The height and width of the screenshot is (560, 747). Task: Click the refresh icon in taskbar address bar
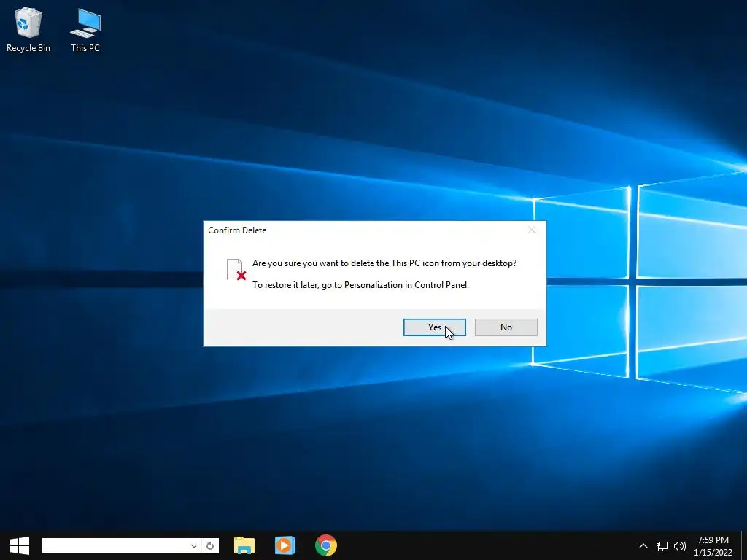point(210,545)
